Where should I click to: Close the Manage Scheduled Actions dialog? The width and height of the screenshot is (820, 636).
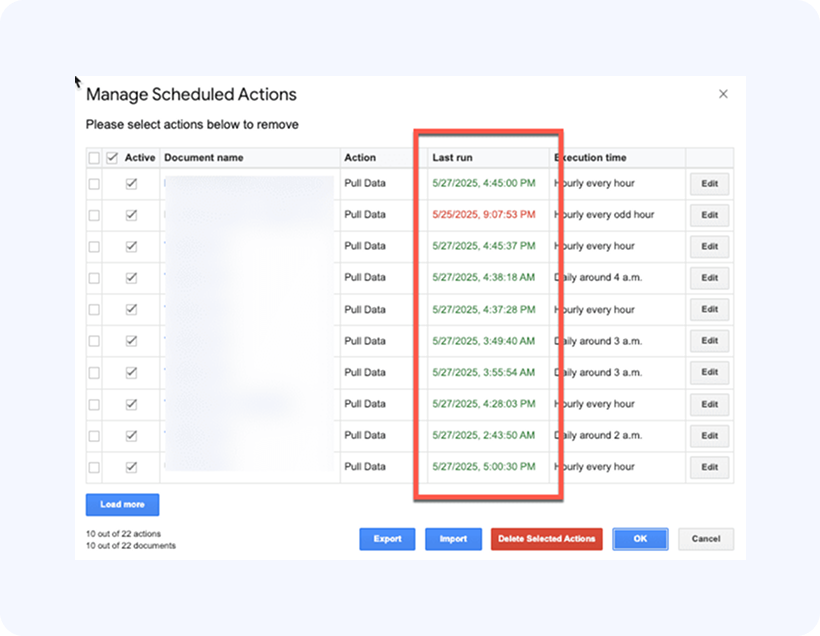click(723, 94)
